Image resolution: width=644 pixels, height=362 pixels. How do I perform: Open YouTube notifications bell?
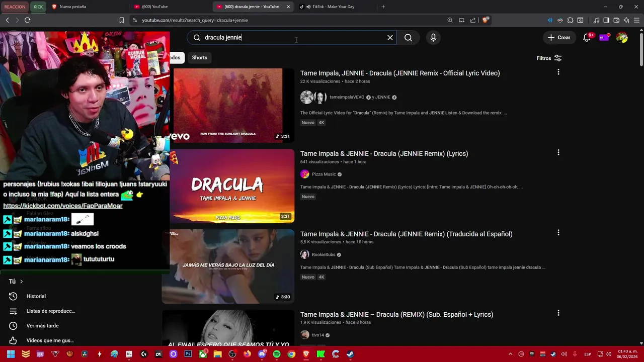pyautogui.click(x=587, y=38)
